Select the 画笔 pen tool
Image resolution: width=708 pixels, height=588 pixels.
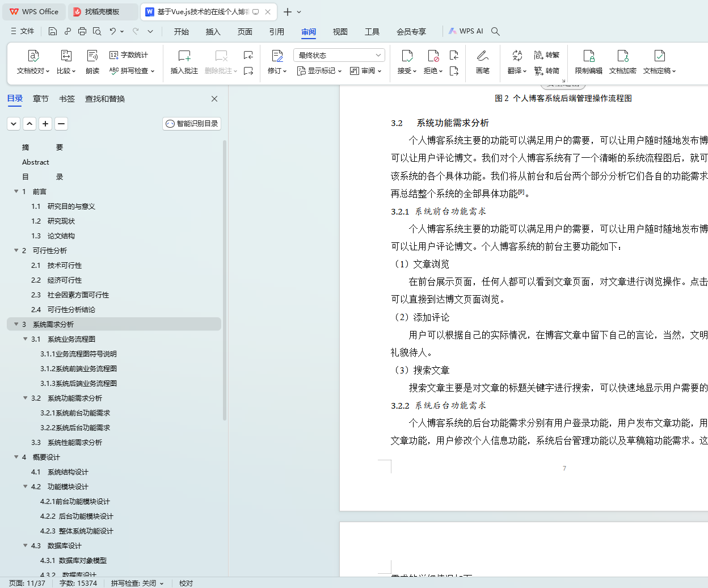tap(483, 62)
